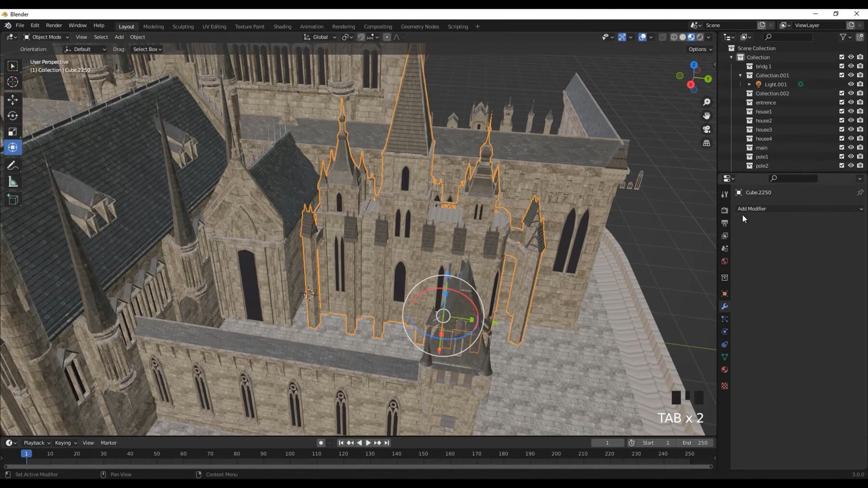Expand the Light.001 item
This screenshot has height=488, width=868.
tap(749, 84)
